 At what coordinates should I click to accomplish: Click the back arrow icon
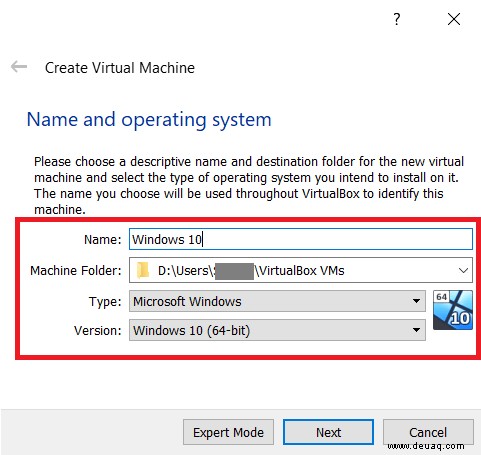coord(19,67)
